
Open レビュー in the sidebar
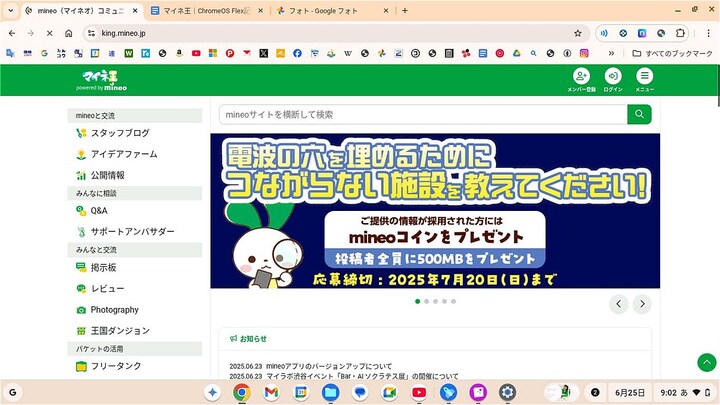(100, 288)
